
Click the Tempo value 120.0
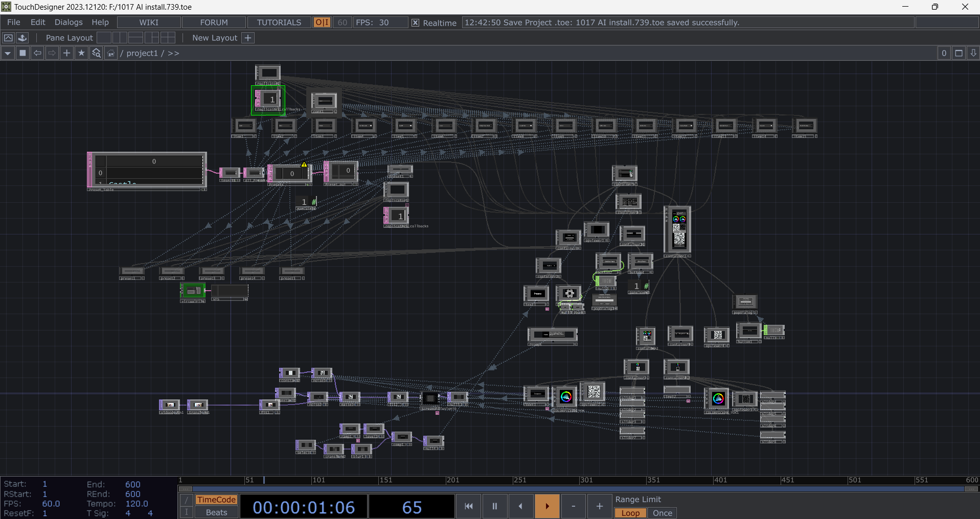136,504
